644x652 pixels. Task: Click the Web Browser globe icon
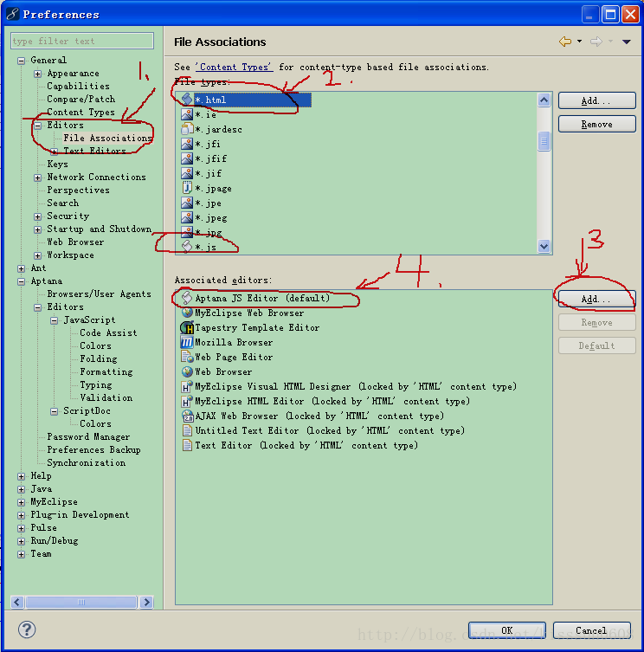(187, 371)
